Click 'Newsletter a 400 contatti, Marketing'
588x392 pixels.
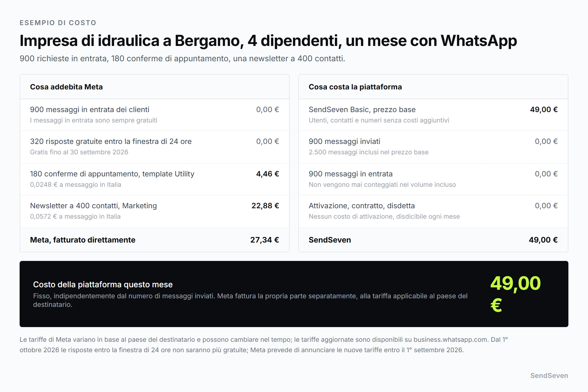93,206
